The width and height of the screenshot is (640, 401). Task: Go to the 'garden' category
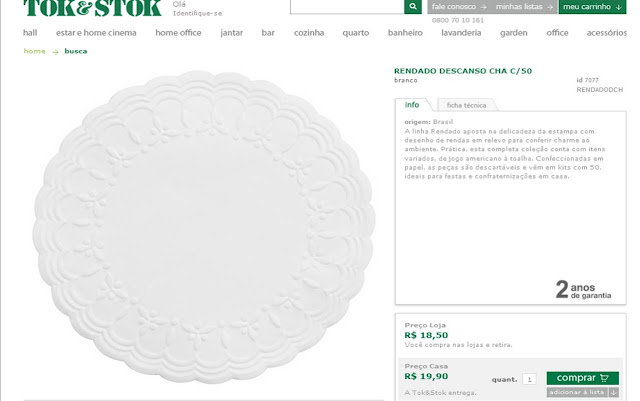coord(513,33)
